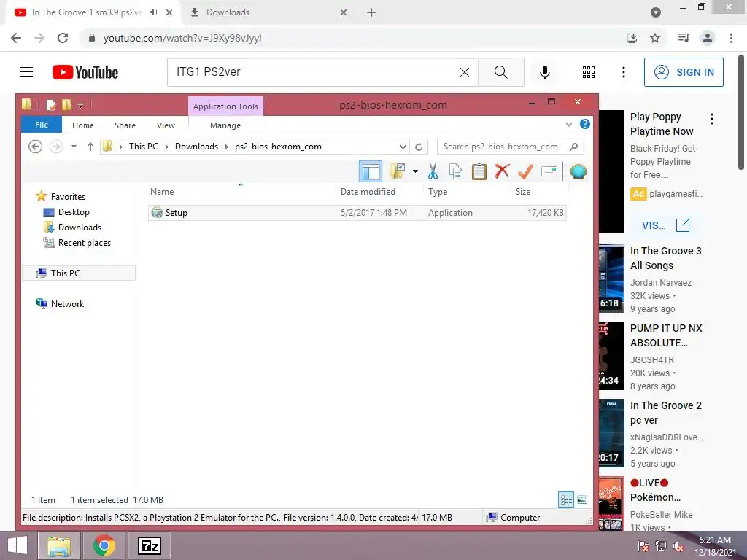Open the Manage ribbon tab
Screen dimensions: 747x560
[x=225, y=125]
